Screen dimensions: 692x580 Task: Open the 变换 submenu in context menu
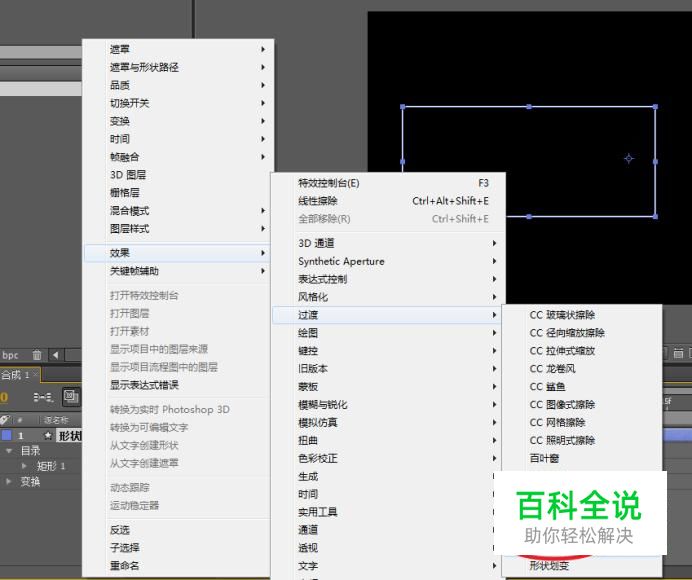point(178,121)
